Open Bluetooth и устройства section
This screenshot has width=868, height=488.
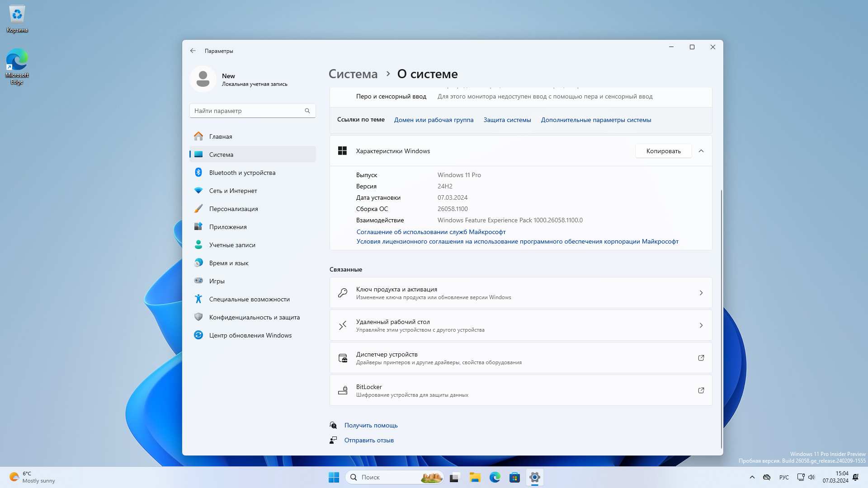tap(242, 173)
